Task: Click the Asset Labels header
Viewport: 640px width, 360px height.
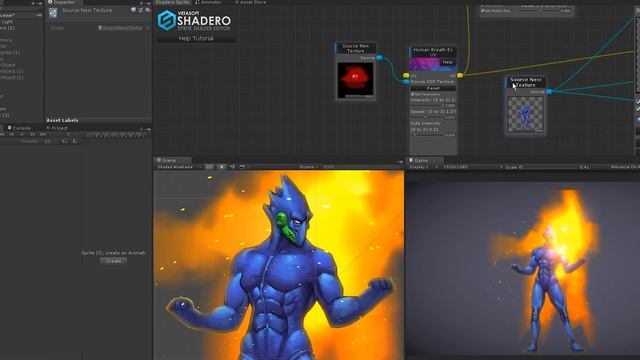Action: [62, 120]
